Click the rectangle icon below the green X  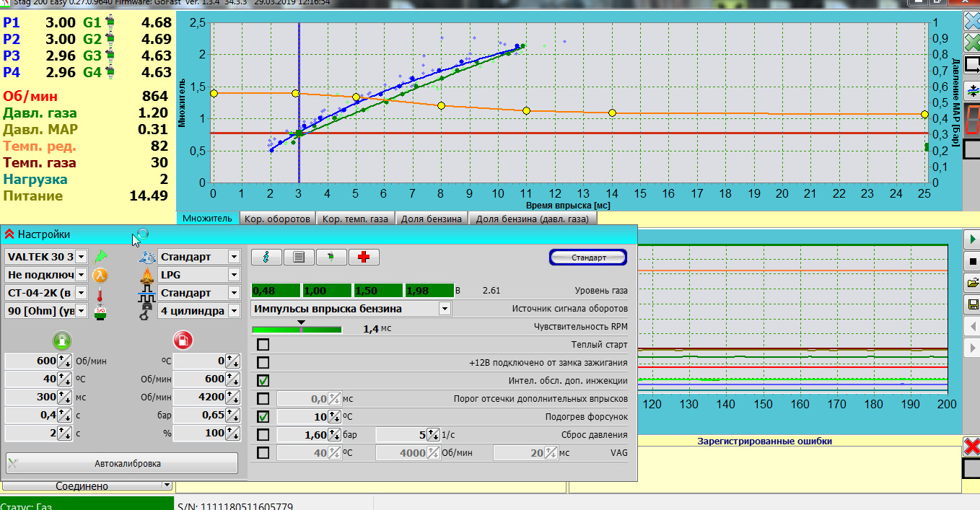coord(972,65)
